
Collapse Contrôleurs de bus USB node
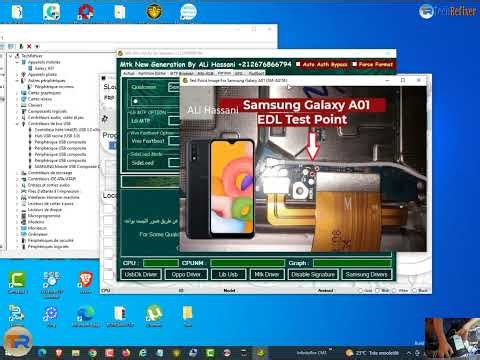[17, 124]
